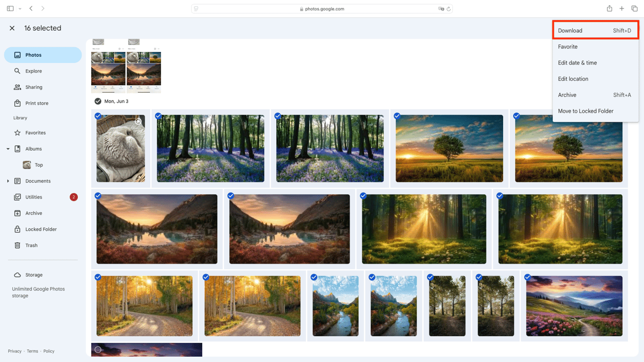Choose Download from the menu
Viewport: 644px width, 362px height.
[596, 31]
